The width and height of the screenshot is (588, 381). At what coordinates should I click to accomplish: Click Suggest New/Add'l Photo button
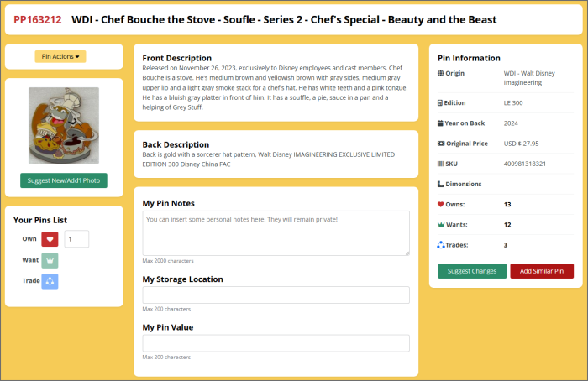(x=64, y=180)
